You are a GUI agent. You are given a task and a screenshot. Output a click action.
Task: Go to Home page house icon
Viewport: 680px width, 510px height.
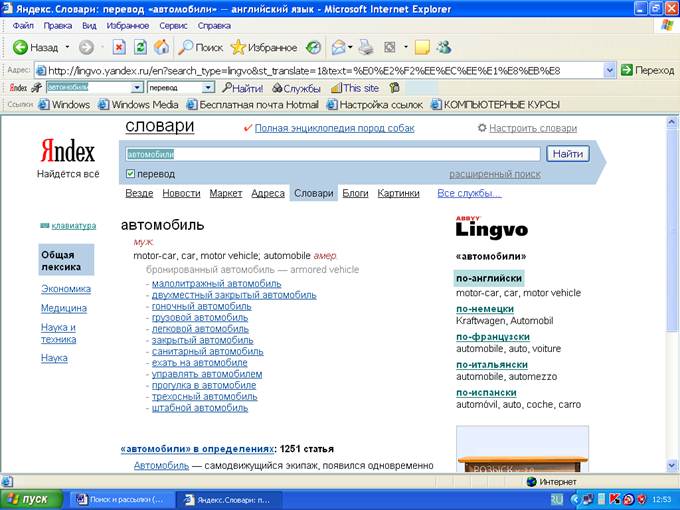coord(162,47)
